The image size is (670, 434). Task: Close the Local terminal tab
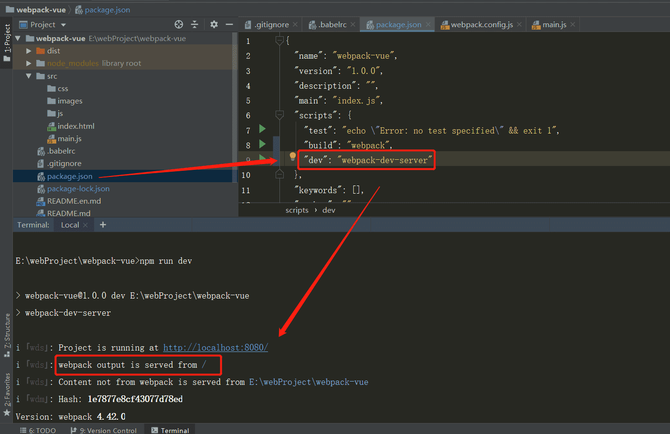[85, 225]
